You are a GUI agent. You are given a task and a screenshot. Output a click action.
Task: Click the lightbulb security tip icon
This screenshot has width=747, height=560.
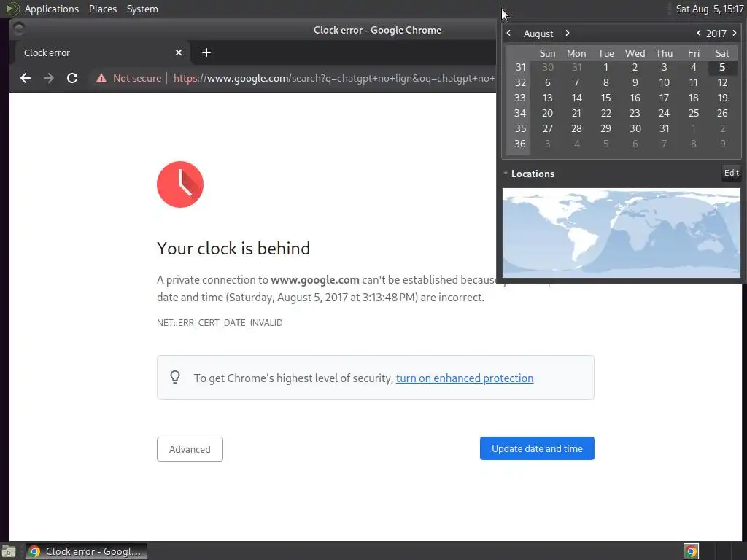click(x=175, y=377)
